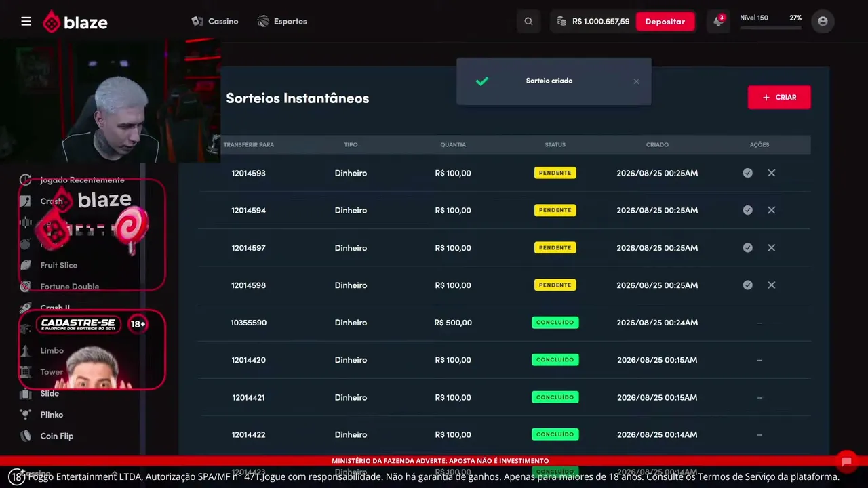The width and height of the screenshot is (868, 488).
Task: Open the Esportes section
Action: [x=282, y=22]
